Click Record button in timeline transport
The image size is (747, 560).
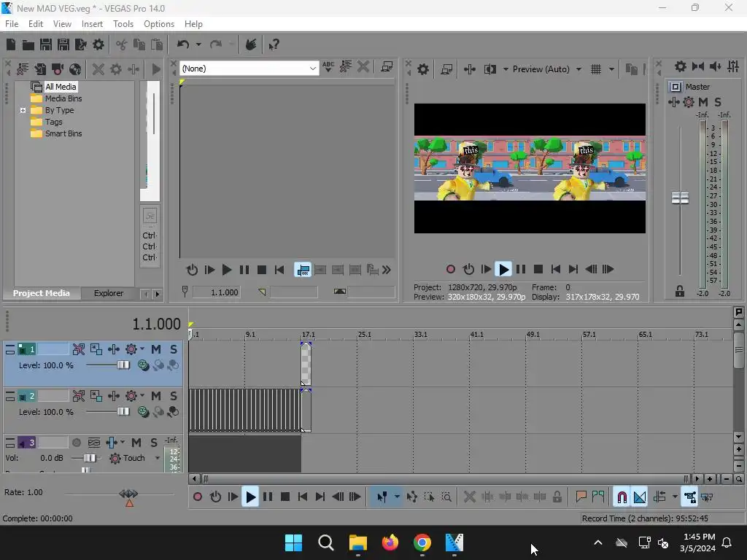(x=198, y=497)
